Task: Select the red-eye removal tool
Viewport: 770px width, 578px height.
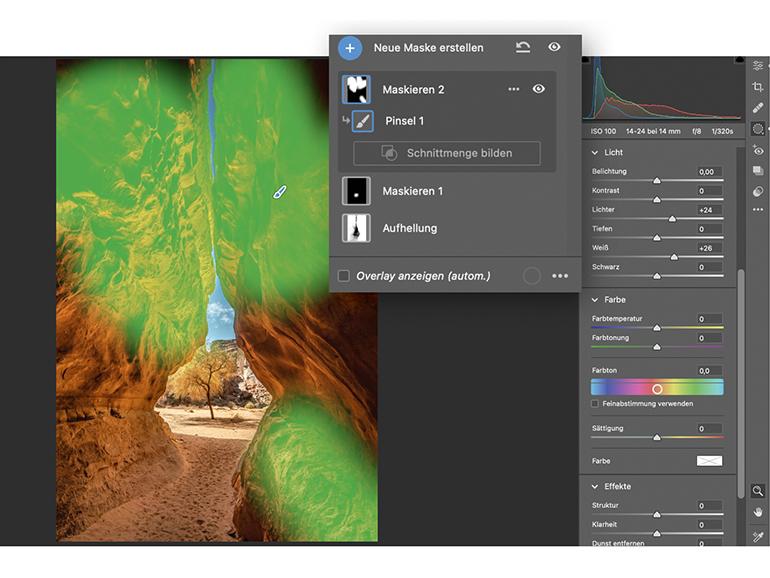Action: [x=758, y=150]
